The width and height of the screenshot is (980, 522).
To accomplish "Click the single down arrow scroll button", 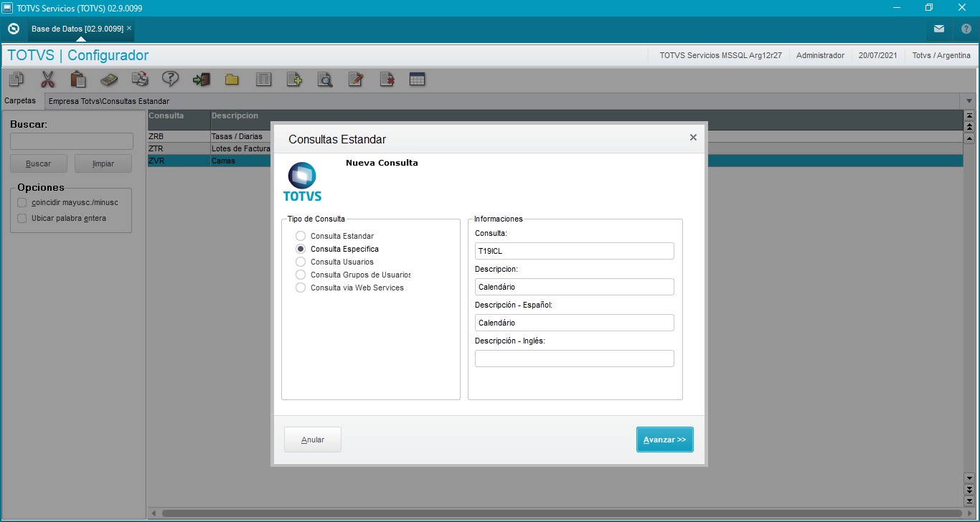I will pos(969,478).
